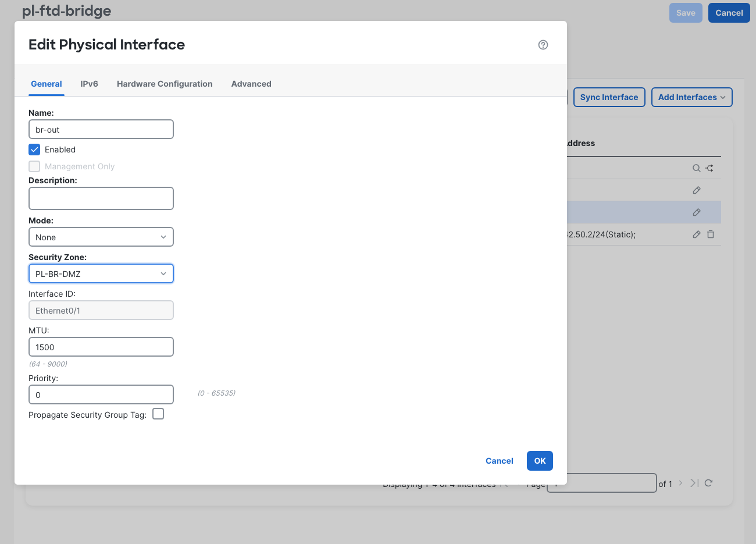Click into the Description text box
Image resolution: width=756 pixels, height=544 pixels.
click(x=101, y=198)
